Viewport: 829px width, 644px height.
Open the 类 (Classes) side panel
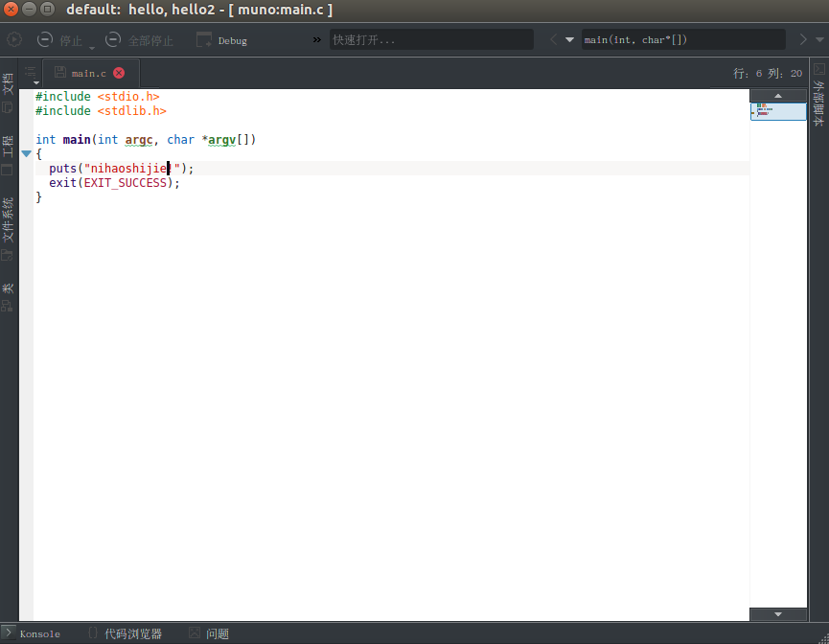pos(8,297)
